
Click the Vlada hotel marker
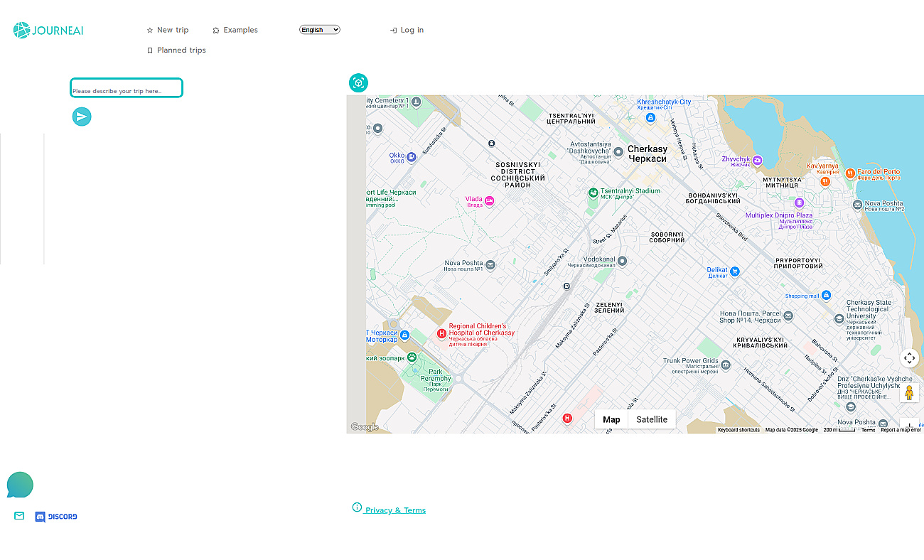[489, 202]
